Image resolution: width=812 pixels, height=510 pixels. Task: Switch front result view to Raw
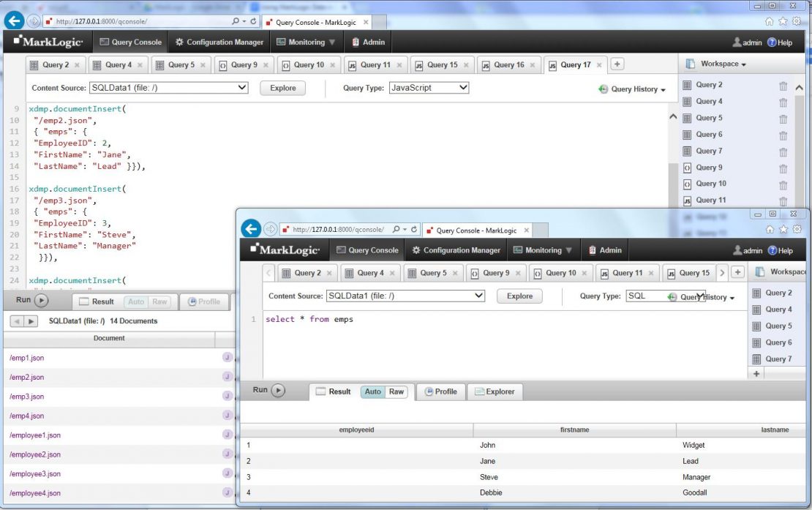tap(396, 391)
